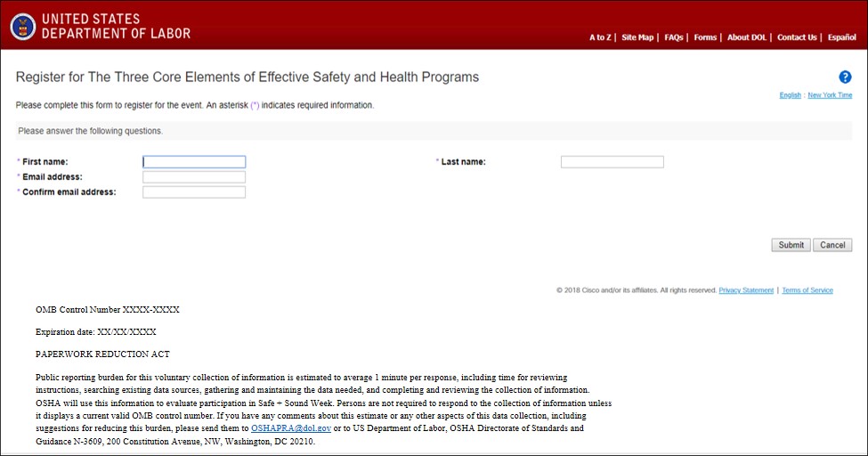This screenshot has height=456, width=868.
Task: Click the Confirm email address field
Action: coord(194,192)
